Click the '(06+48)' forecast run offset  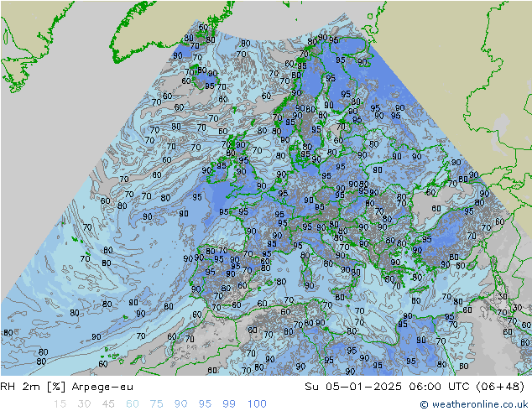pyautogui.click(x=500, y=387)
